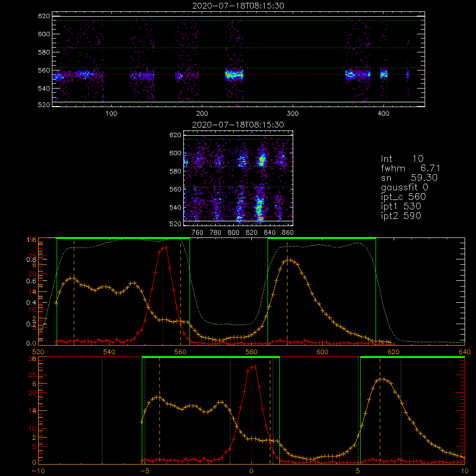Click the 300 tick label under the top image
476x476 pixels.
(x=293, y=114)
